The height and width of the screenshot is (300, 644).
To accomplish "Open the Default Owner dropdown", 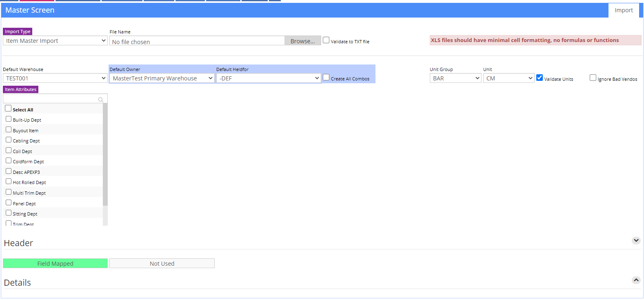I will (162, 78).
